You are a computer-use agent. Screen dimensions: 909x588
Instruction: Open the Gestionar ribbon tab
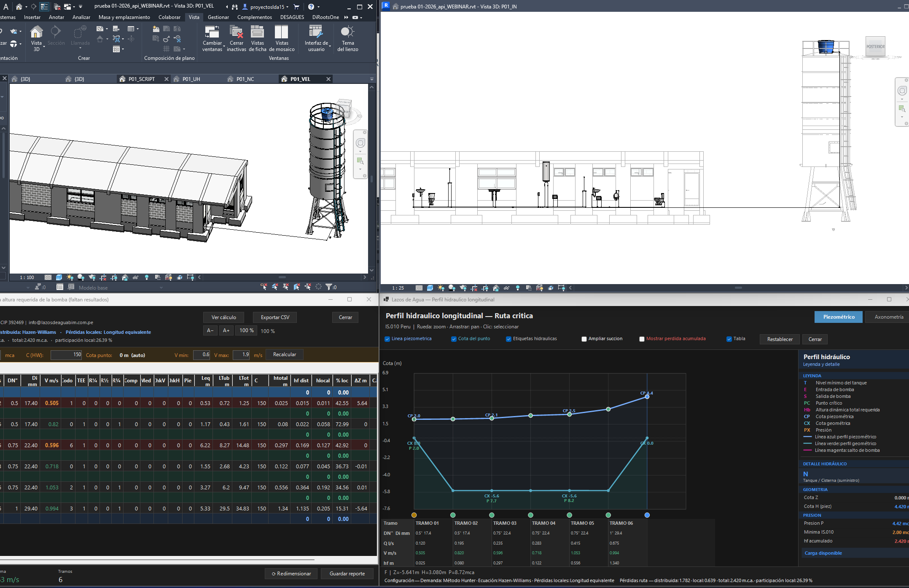pyautogui.click(x=218, y=17)
